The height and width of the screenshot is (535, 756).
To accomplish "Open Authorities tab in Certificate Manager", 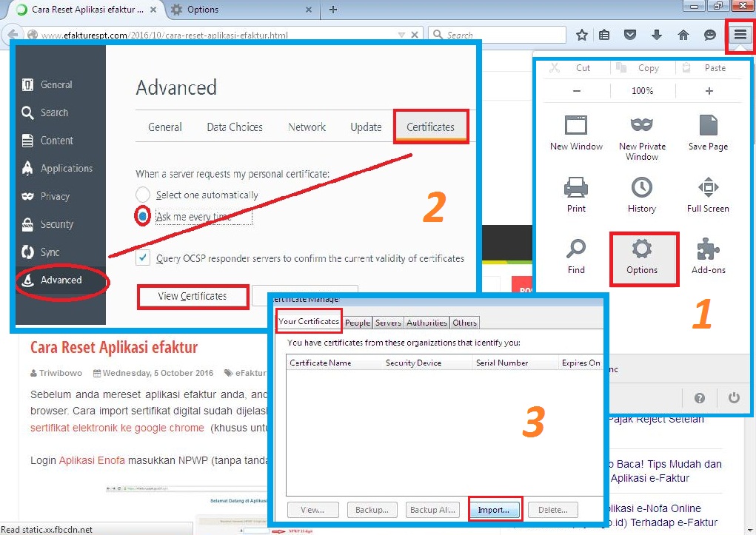I will tap(426, 323).
